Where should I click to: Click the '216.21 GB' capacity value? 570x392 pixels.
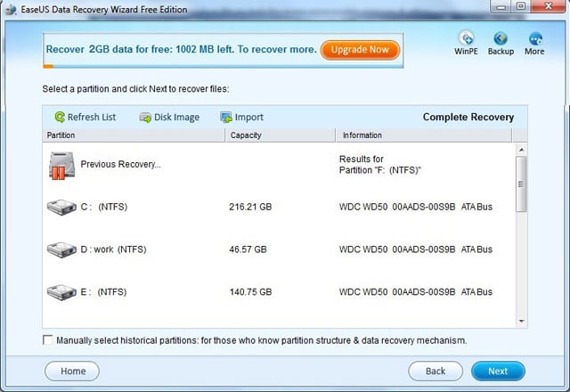pos(250,207)
